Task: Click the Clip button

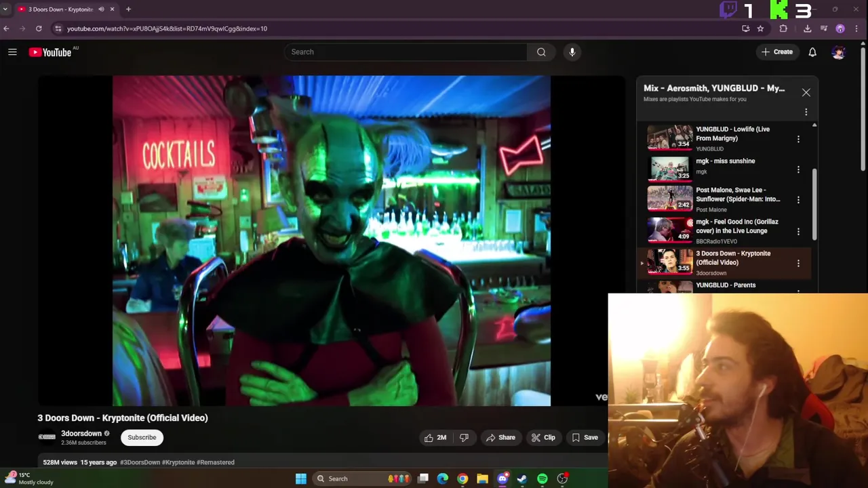Action: [543, 438]
